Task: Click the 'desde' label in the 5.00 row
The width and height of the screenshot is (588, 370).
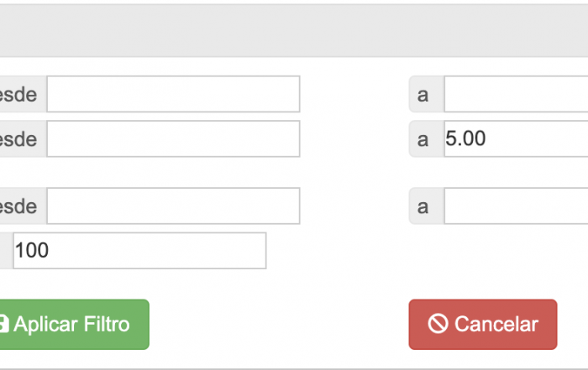Action: 24,138
